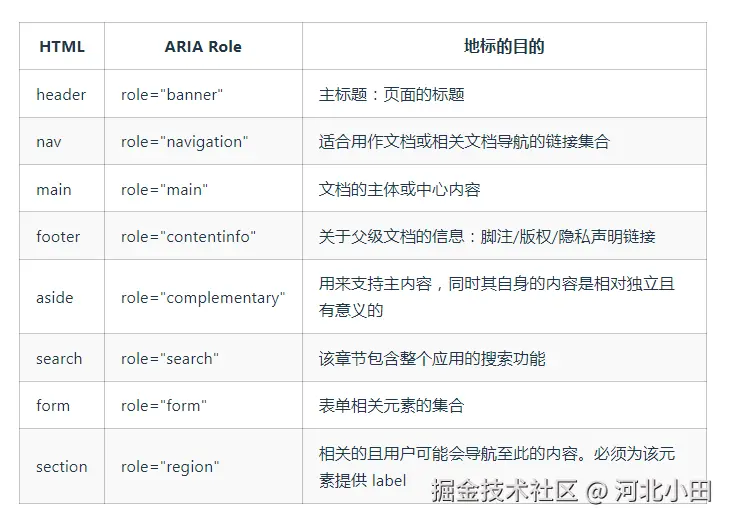The image size is (729, 521).
Task: Select the "header" cell in HTML column
Action: [61, 95]
